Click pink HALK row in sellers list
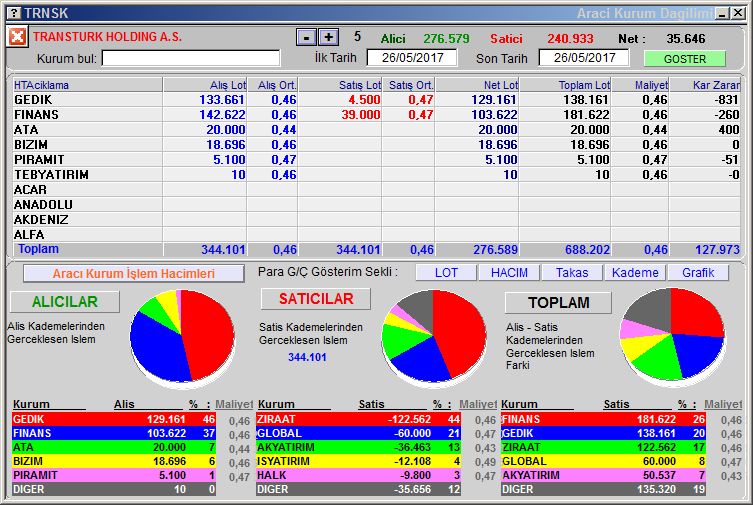The image size is (753, 505). tap(358, 475)
